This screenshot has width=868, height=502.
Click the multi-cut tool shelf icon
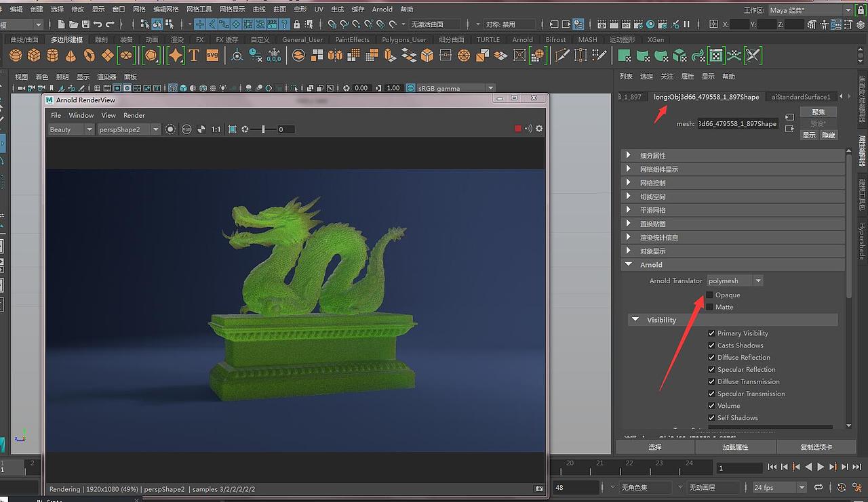point(562,56)
